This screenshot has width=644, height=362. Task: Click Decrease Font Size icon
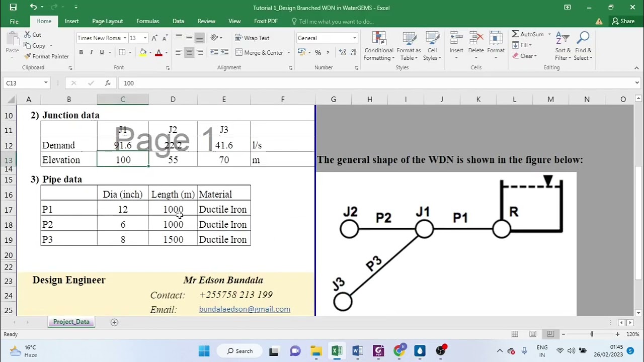click(x=165, y=38)
